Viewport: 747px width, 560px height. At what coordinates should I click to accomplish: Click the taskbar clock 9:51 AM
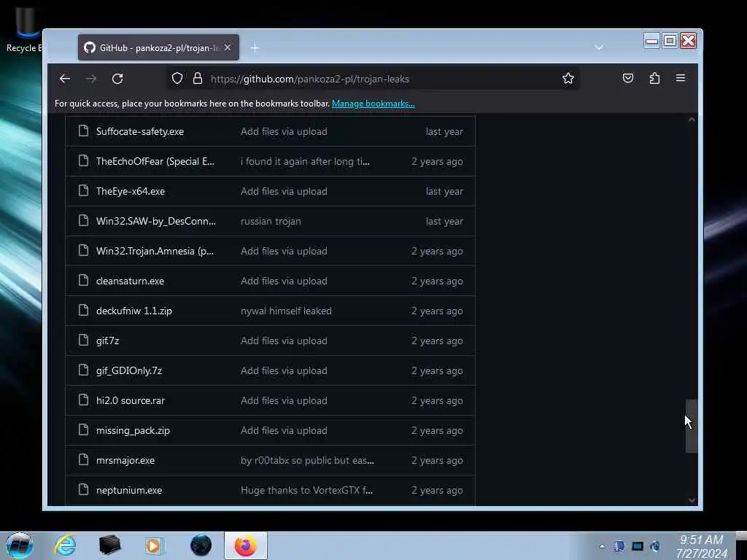pos(701,540)
